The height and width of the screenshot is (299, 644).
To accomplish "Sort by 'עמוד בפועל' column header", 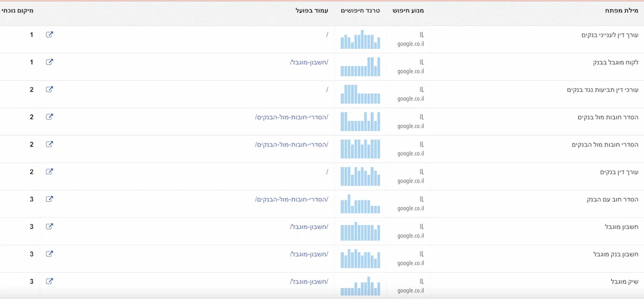I will click(x=312, y=10).
